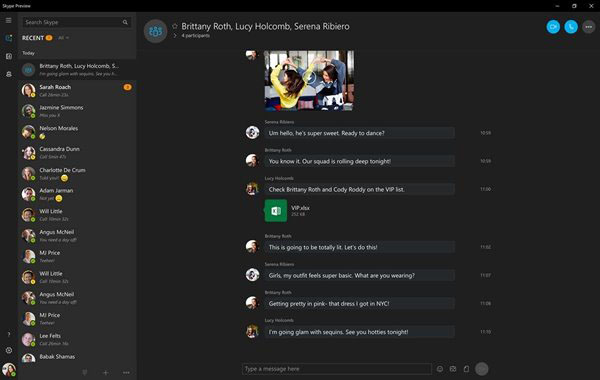This screenshot has height=380, width=600.
Task: Open the Nelson Morales conversation
Action: tap(77, 132)
